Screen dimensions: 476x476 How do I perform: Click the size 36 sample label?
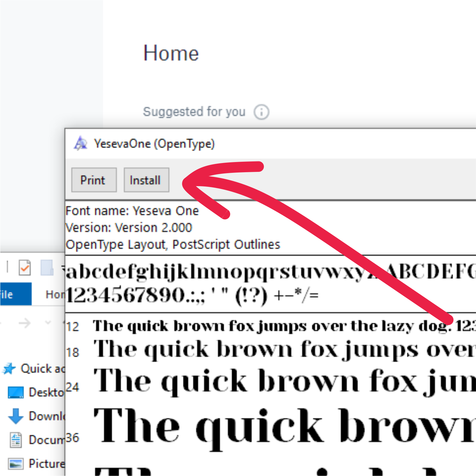tap(72, 438)
